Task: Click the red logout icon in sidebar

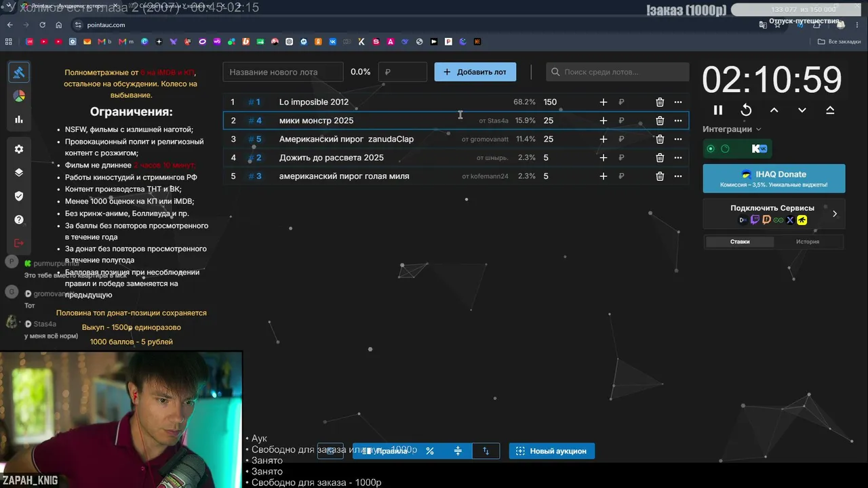Action: (19, 243)
